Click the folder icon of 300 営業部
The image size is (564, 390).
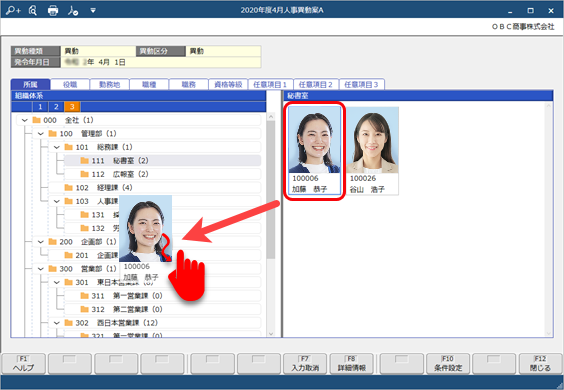coord(53,269)
